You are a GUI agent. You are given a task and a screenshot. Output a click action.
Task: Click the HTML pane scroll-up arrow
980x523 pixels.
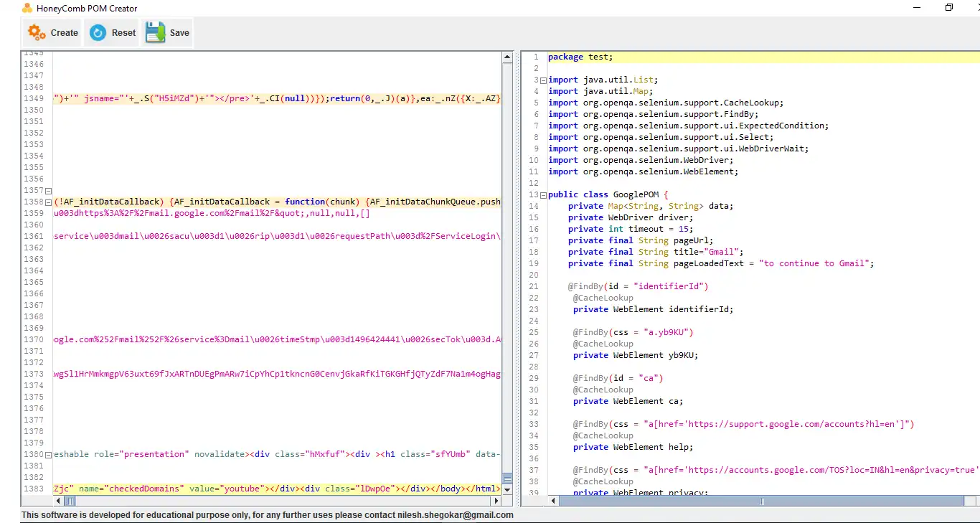pyautogui.click(x=508, y=57)
